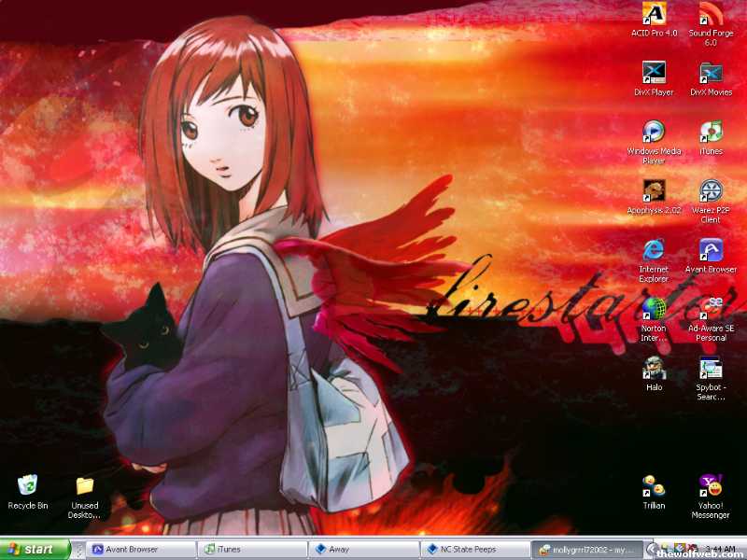This screenshot has width=747, height=560.
Task: Select the Apophysis 2.02 desktop icon
Action: [x=654, y=197]
